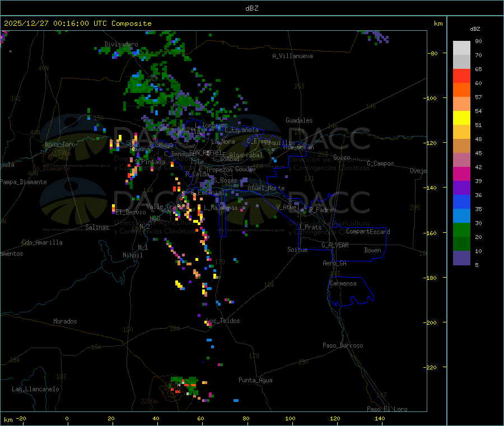The width and height of the screenshot is (504, 426).
Task: Click the 'V_Atuel' map label
Action: coord(288,207)
